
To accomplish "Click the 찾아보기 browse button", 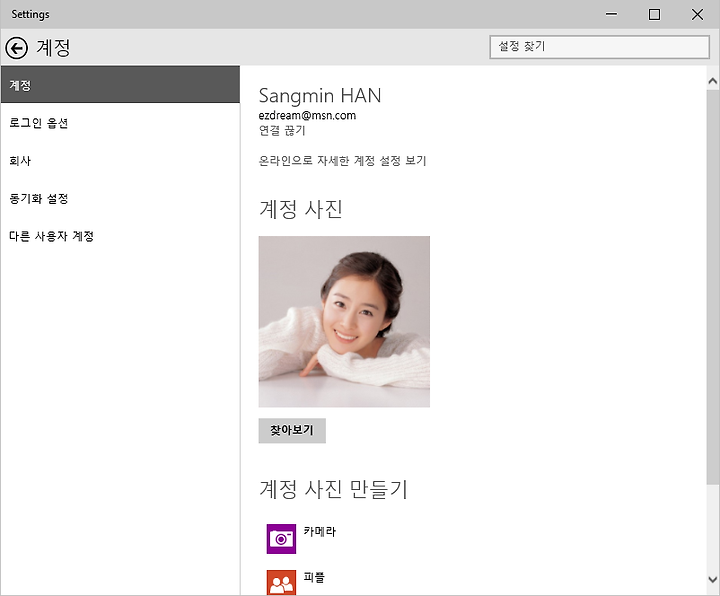I will pos(292,430).
